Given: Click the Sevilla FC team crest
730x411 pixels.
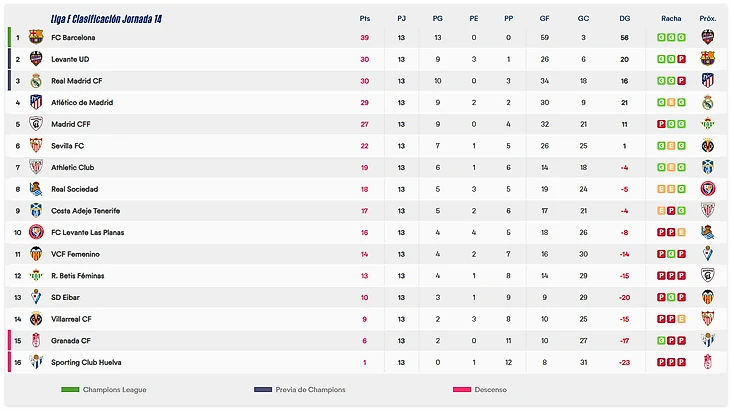Looking at the screenshot, I should tap(36, 145).
